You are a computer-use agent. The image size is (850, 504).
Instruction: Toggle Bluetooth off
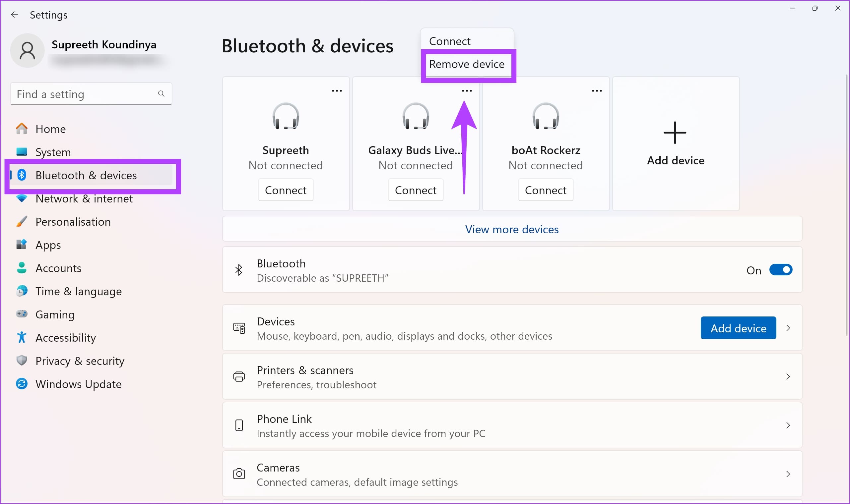(780, 270)
